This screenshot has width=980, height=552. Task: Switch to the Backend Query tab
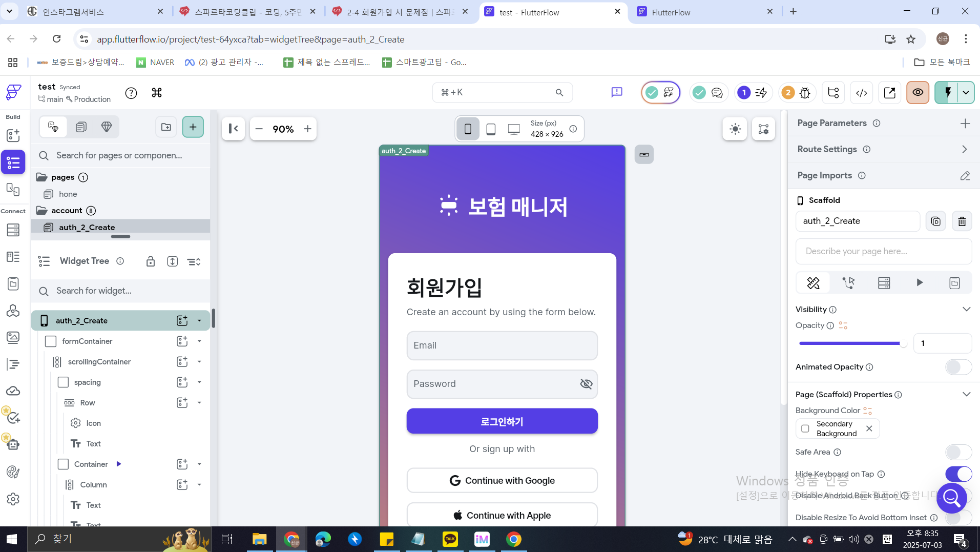(884, 283)
